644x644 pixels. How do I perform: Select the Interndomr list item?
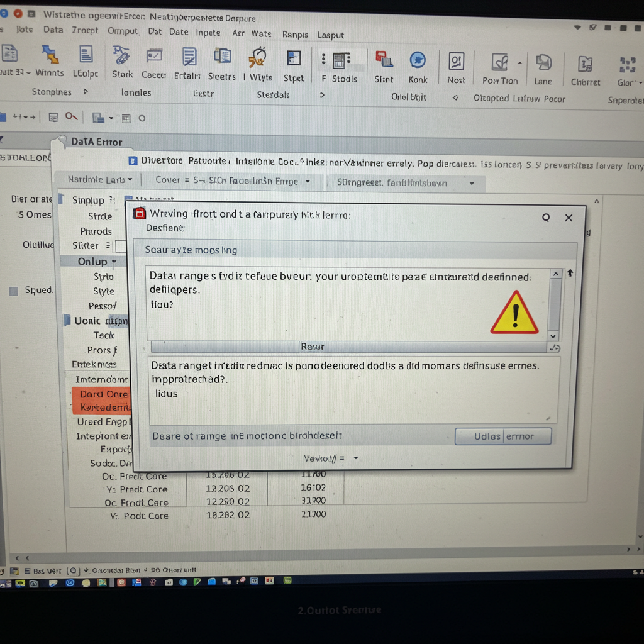[101, 379]
